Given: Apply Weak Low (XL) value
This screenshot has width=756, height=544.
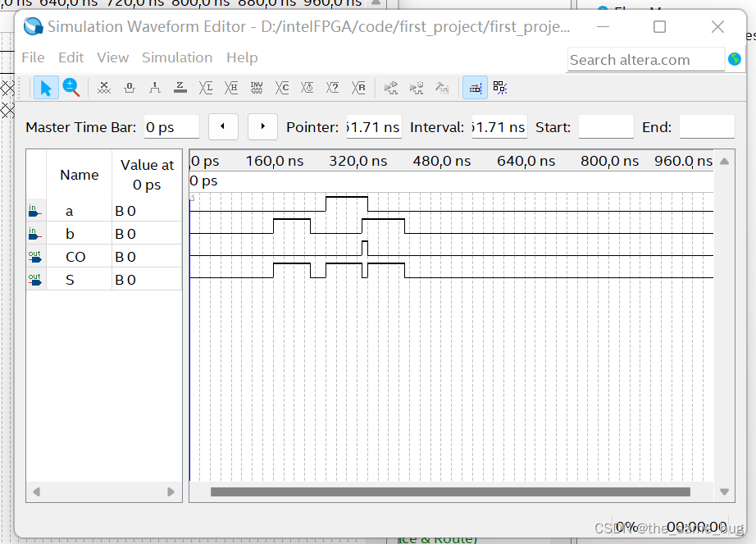Looking at the screenshot, I should 205,88.
